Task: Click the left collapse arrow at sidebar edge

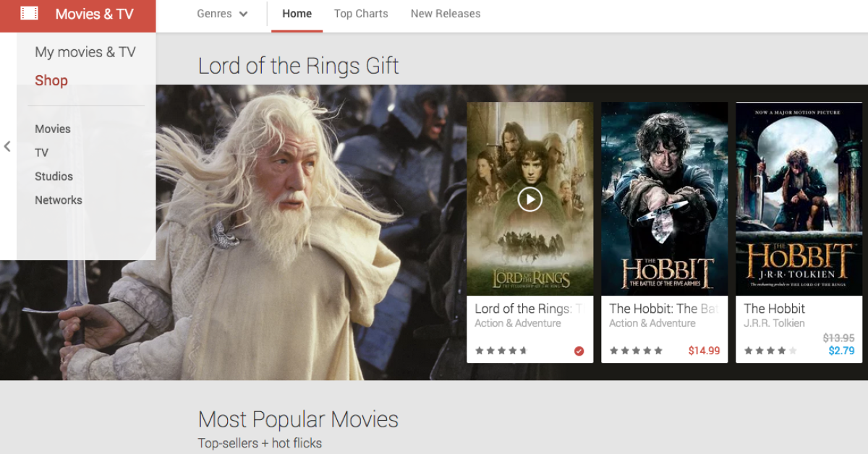Action: point(7,146)
